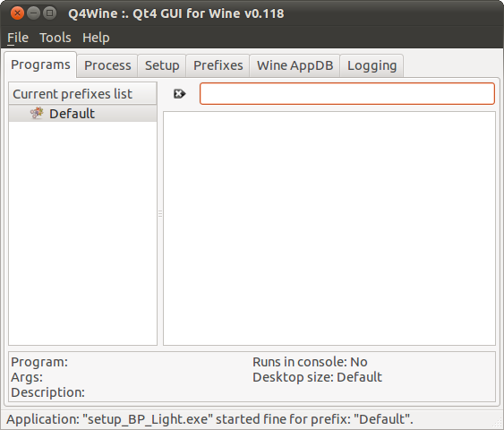504x430 pixels.
Task: Switch to the Setup tab
Action: point(162,65)
